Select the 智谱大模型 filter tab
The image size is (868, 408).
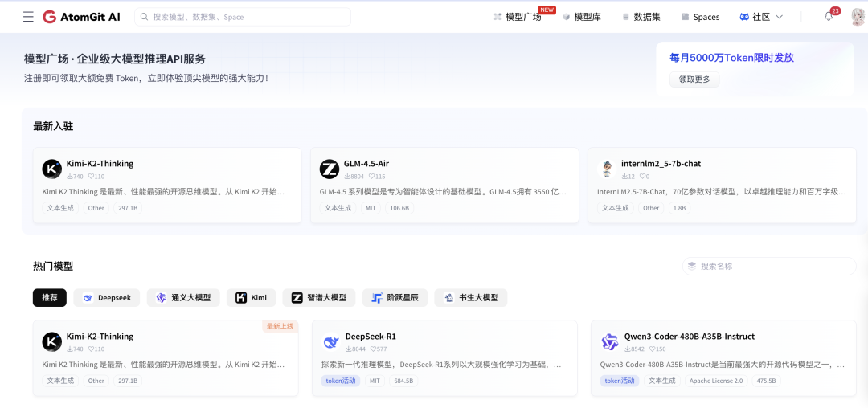[x=319, y=297]
